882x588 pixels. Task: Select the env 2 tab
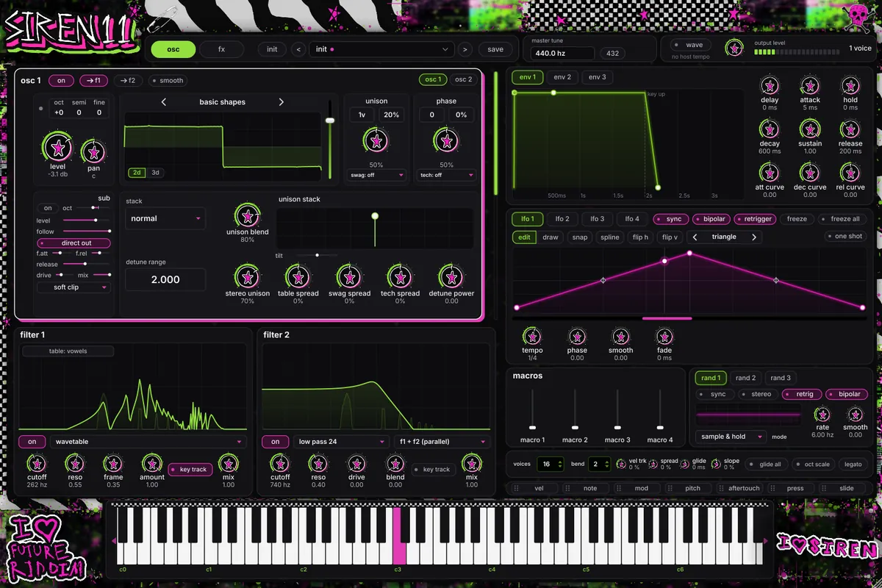coord(562,77)
